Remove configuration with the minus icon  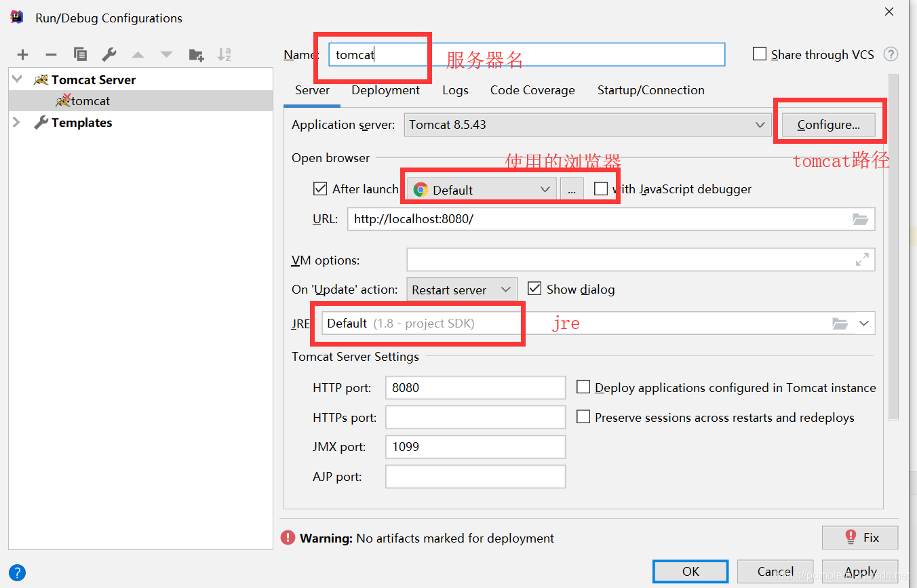(51, 55)
